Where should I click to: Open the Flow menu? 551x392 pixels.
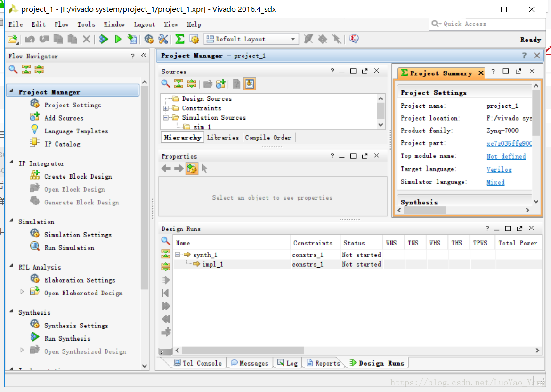[62, 24]
